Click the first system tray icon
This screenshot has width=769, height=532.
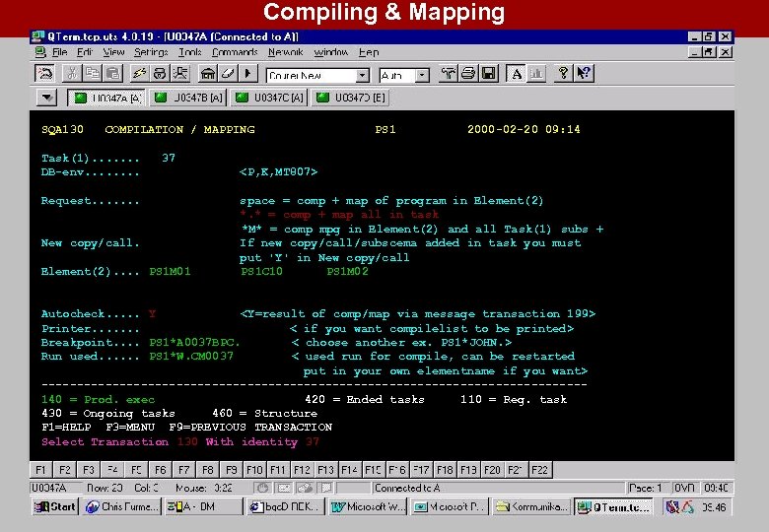click(672, 507)
